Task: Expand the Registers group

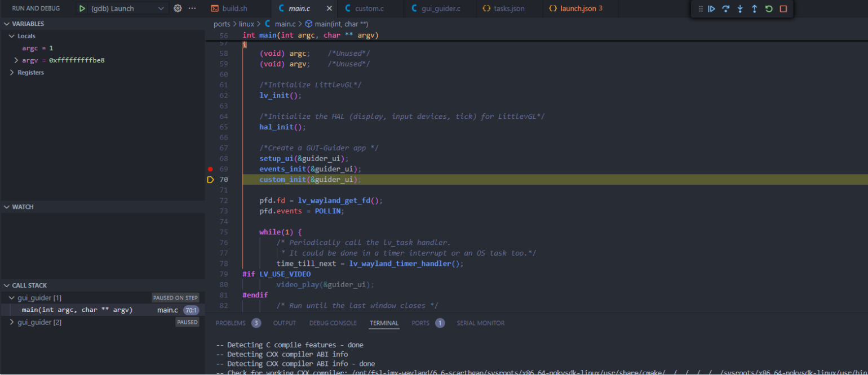Action: (11, 72)
